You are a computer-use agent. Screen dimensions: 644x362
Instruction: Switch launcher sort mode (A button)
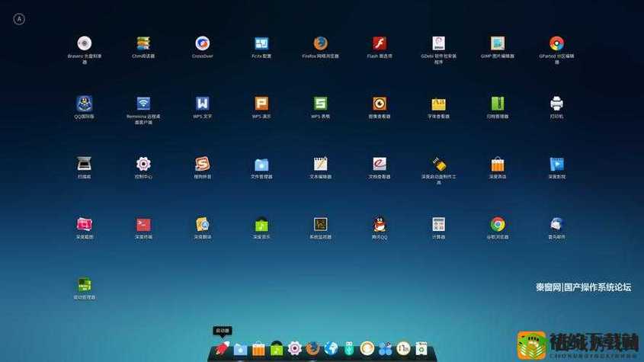click(19, 19)
